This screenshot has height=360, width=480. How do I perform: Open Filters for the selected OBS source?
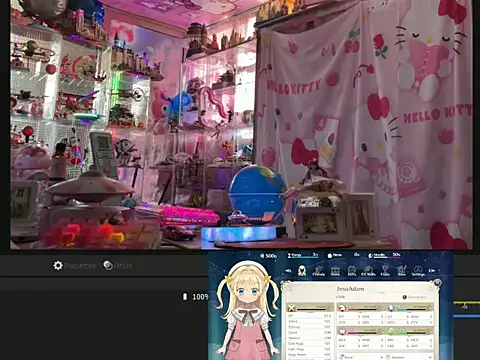pyautogui.click(x=118, y=266)
